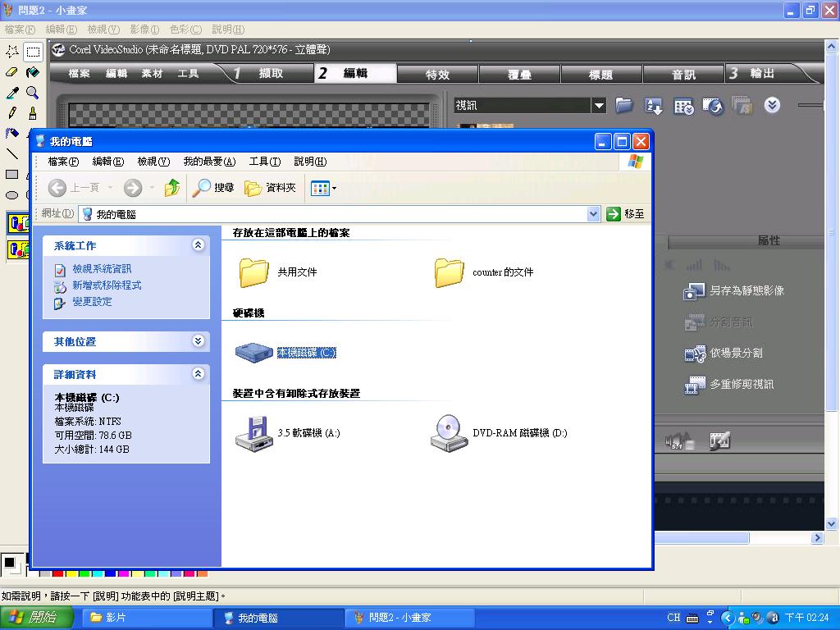
Task: Open Paint's 檢視 menu
Action: click(x=103, y=30)
